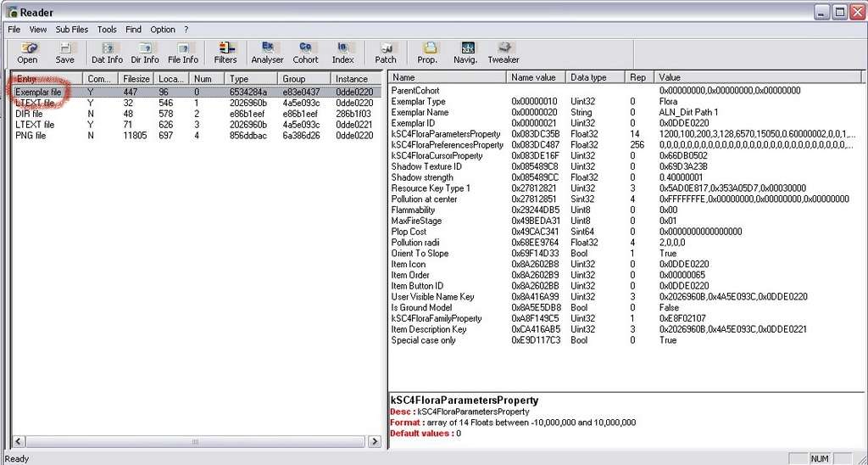
Task: Open the Cohort tool
Action: click(305, 53)
